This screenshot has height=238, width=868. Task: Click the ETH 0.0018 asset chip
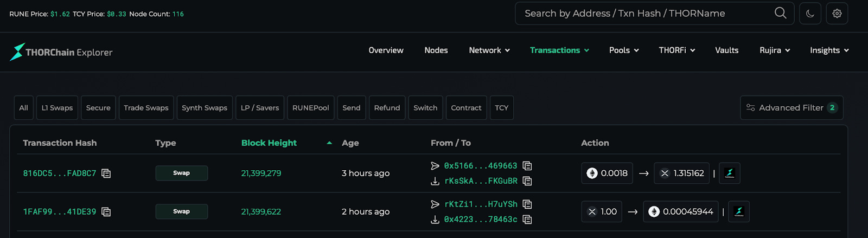[x=607, y=173]
